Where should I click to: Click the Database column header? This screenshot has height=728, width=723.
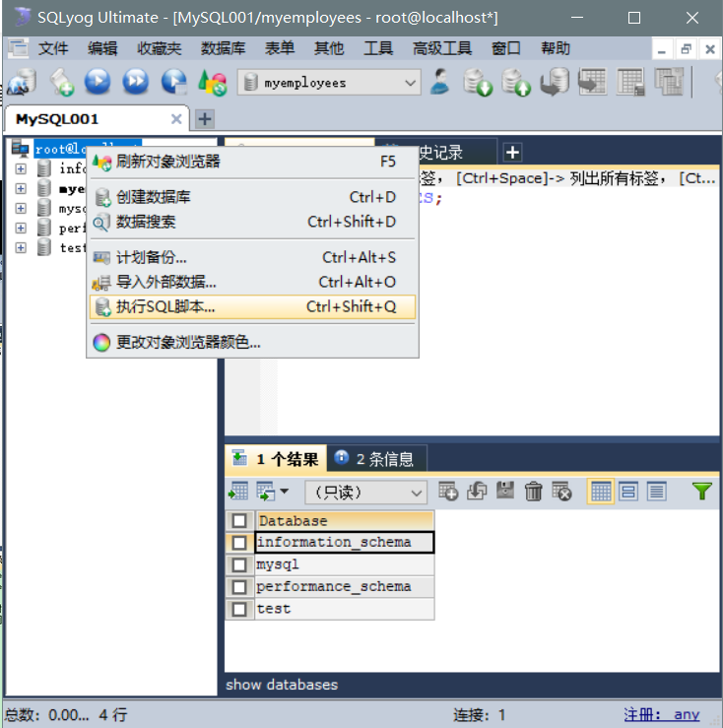(345, 520)
